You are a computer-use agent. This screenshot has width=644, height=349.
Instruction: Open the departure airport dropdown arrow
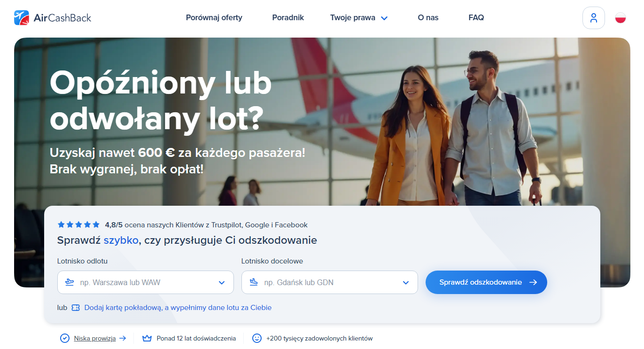(222, 282)
